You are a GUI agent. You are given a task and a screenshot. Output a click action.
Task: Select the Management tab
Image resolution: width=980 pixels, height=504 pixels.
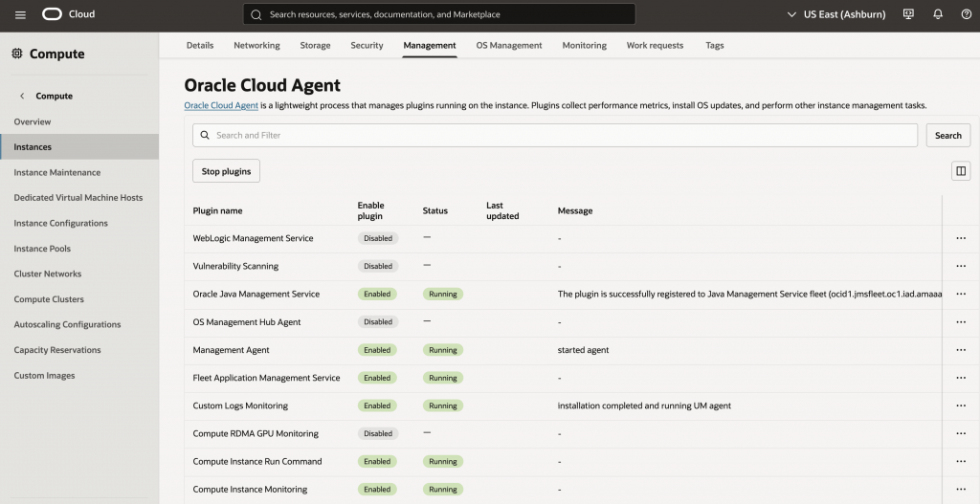point(430,45)
